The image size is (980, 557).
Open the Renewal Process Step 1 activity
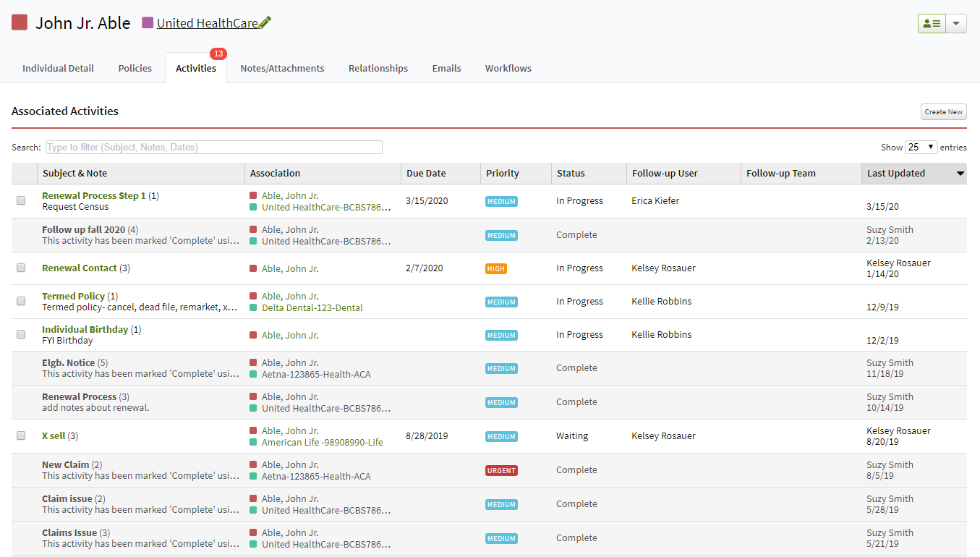pos(94,195)
